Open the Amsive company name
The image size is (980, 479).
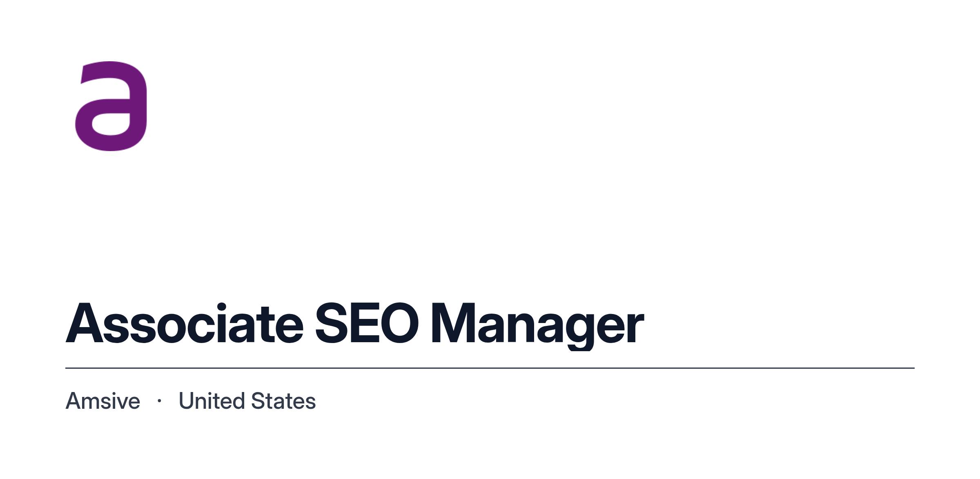point(103,401)
